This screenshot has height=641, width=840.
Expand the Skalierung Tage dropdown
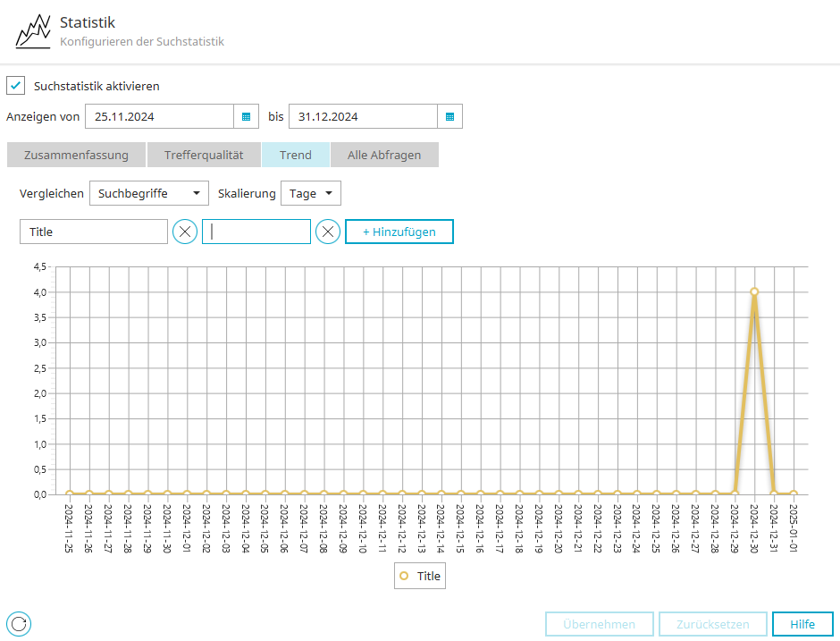pos(310,193)
